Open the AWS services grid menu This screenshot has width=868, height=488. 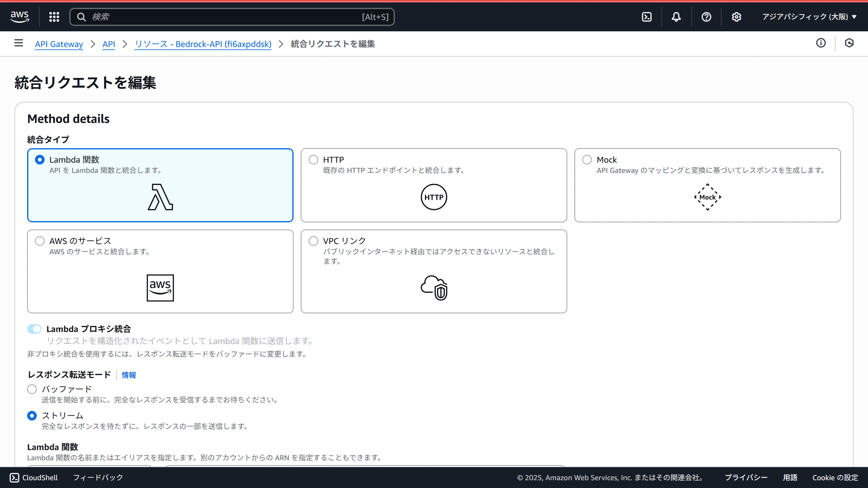(x=54, y=17)
